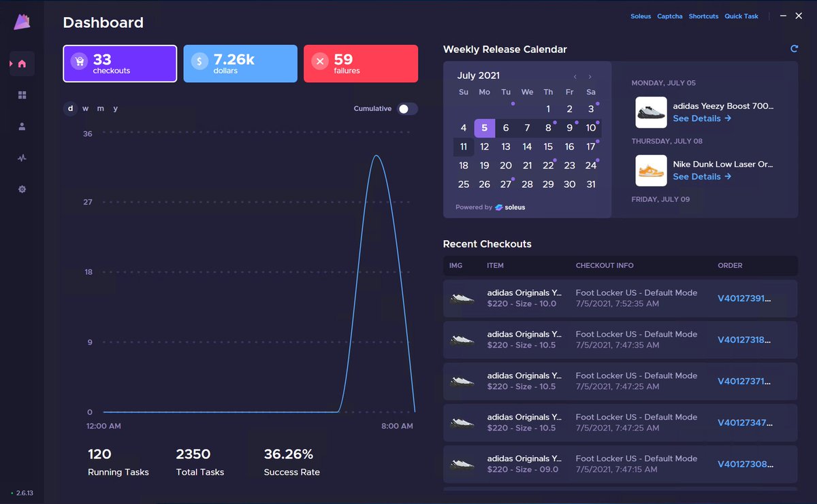
Task: Open the Soleus top menu link
Action: (641, 16)
